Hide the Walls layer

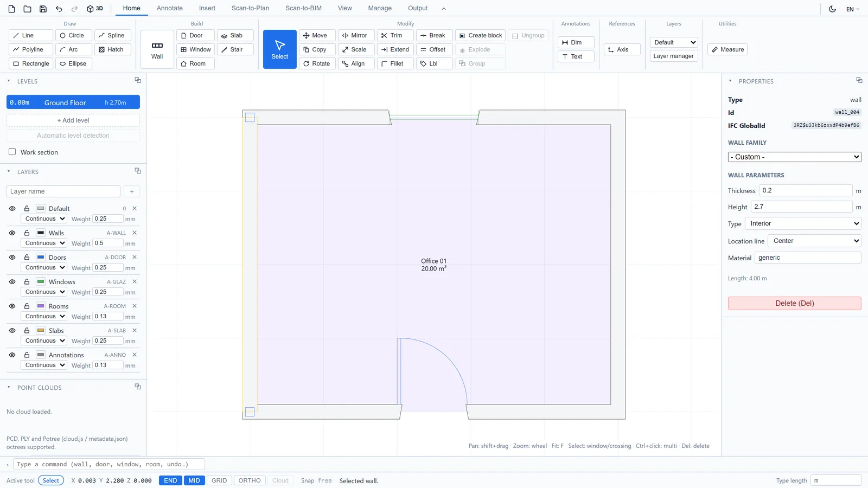click(x=12, y=233)
